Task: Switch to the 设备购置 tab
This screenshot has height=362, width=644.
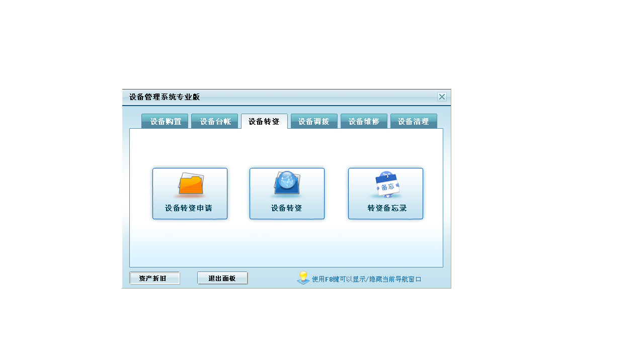Action: click(165, 121)
